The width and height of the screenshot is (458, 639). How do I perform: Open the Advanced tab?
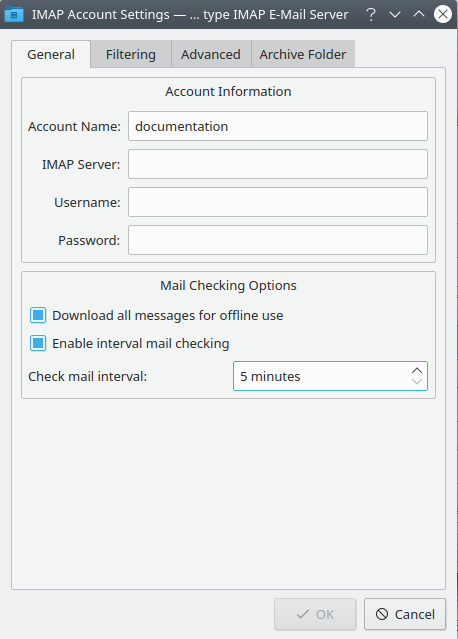tap(211, 54)
